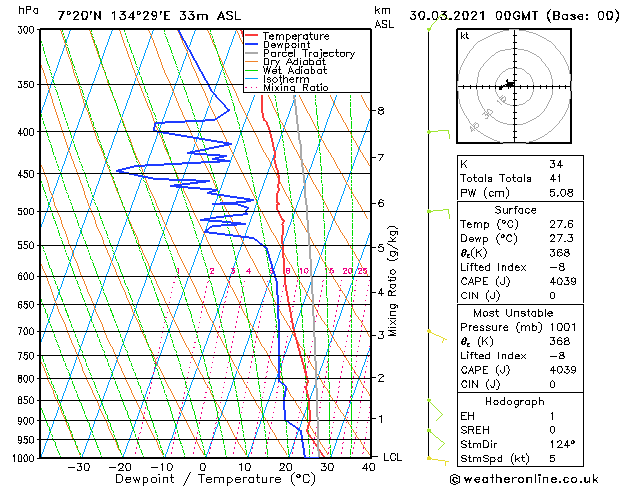This screenshot has height=486, width=629.
Task: Click the K index value 34
Action: (x=556, y=164)
